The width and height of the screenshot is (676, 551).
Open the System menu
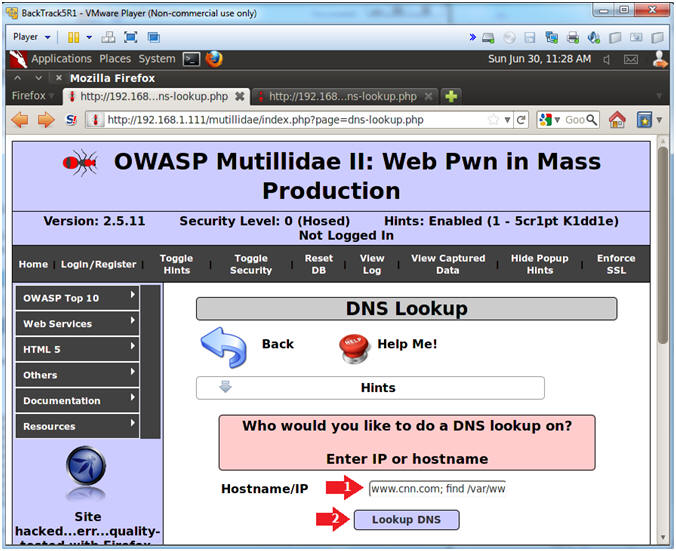156,59
